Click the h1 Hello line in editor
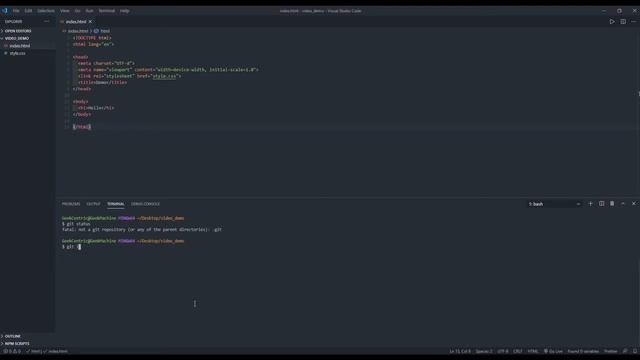Screen dimensions: 640x360 point(96,108)
